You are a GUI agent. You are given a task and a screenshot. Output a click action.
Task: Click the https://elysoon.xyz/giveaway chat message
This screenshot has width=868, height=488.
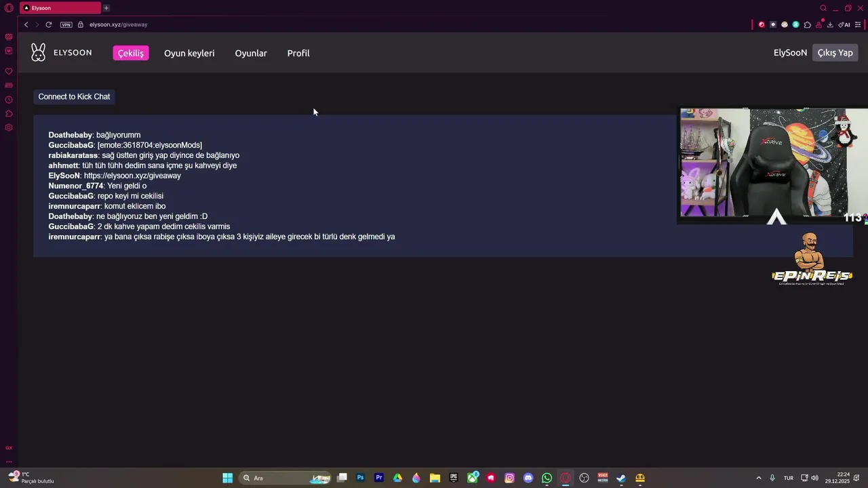coord(132,176)
